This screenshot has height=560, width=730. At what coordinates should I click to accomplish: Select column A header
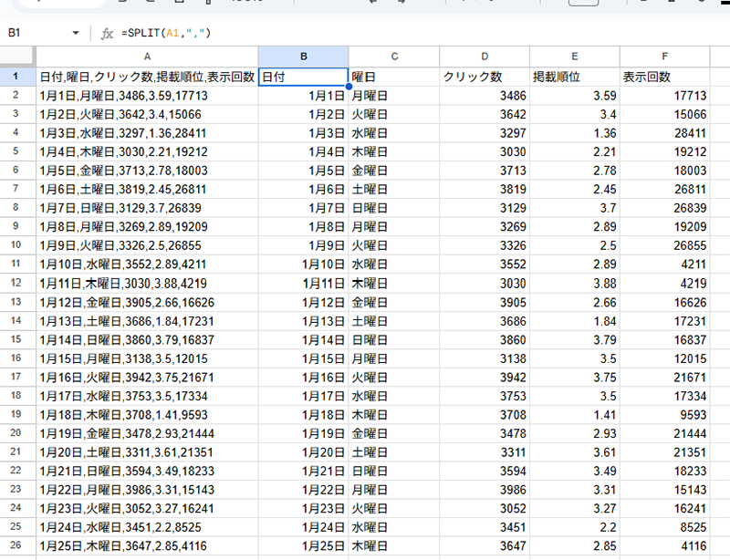(147, 57)
